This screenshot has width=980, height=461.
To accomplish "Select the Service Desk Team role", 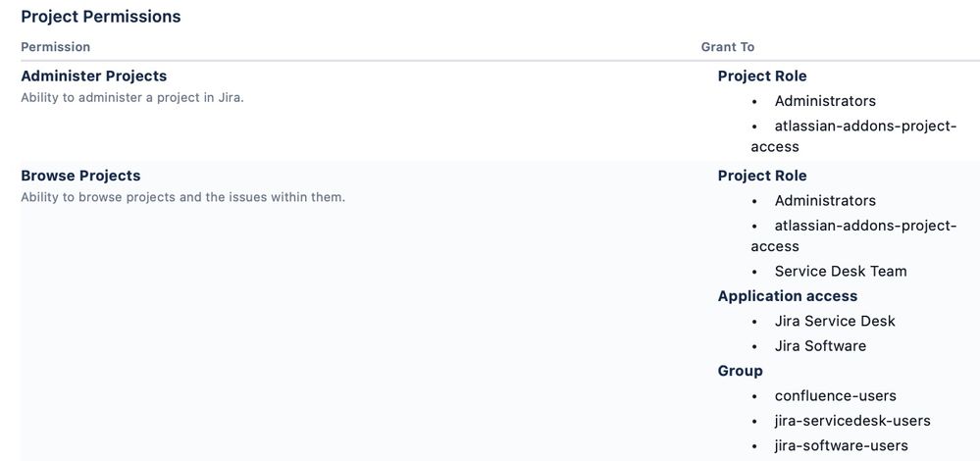I will coord(841,272).
